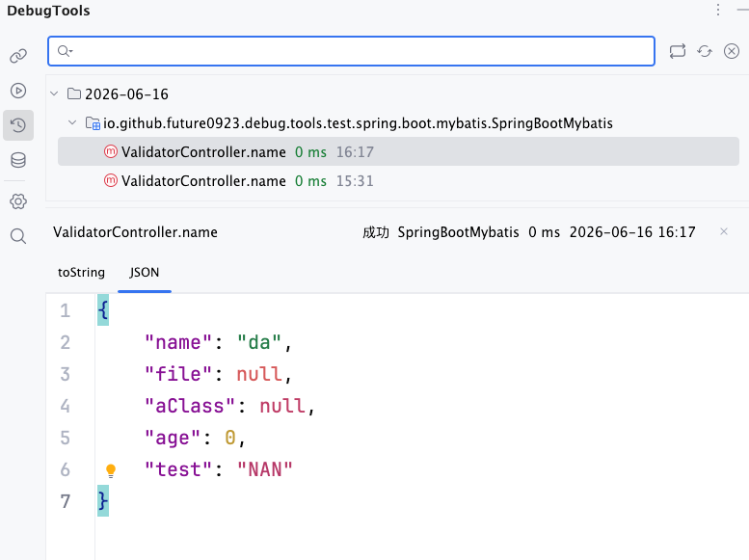Click line number 4 in the gutter
The height and width of the screenshot is (560, 749).
(65, 406)
